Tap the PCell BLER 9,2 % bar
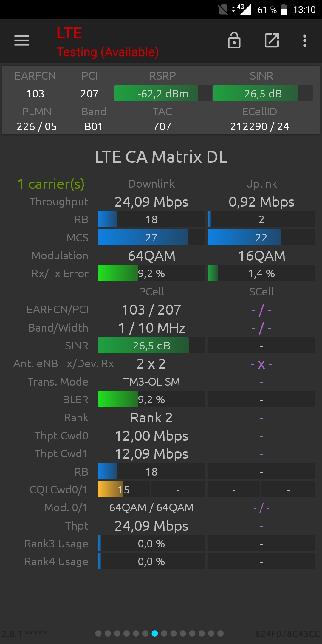 151,400
